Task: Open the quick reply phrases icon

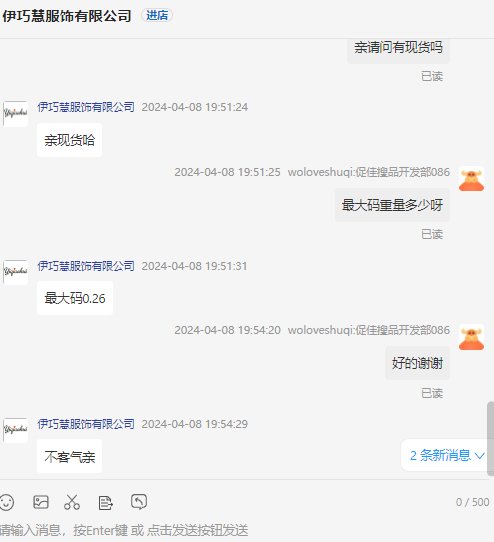Action: pyautogui.click(x=105, y=503)
